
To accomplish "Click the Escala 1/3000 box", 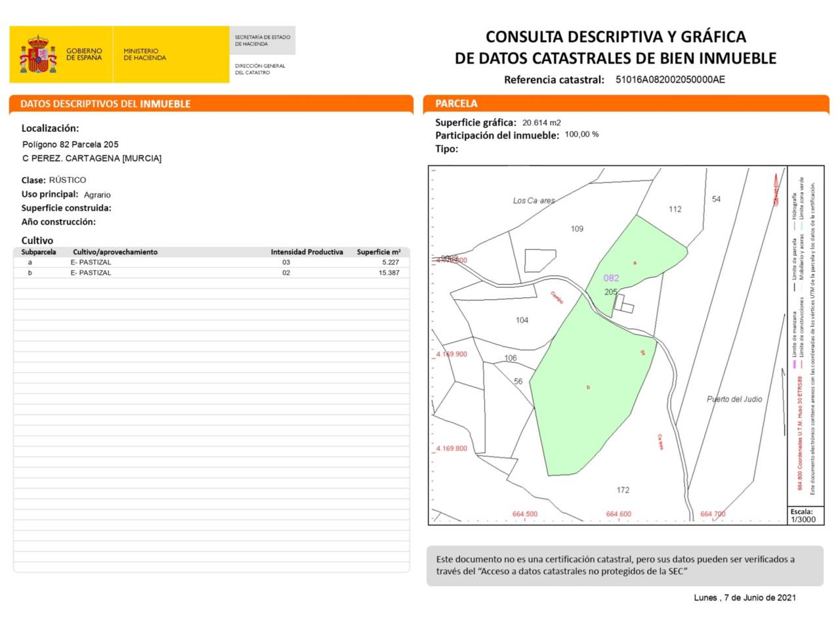I will (x=806, y=515).
